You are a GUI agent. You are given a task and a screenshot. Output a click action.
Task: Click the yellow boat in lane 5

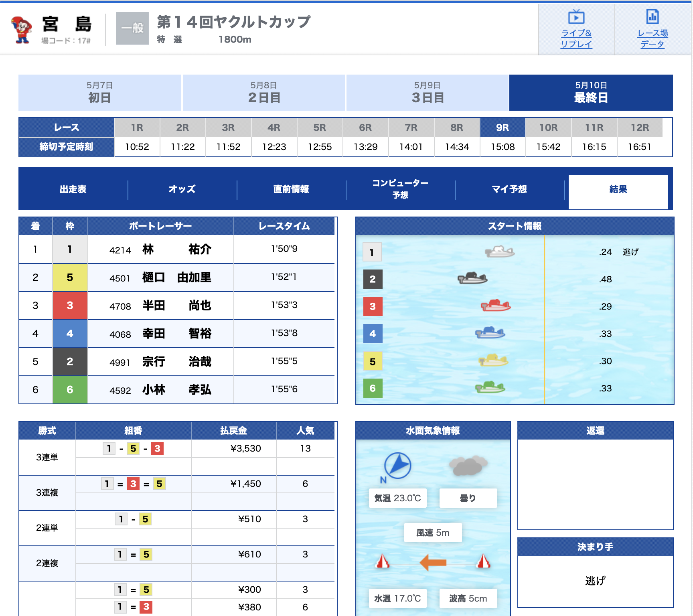[x=493, y=361]
